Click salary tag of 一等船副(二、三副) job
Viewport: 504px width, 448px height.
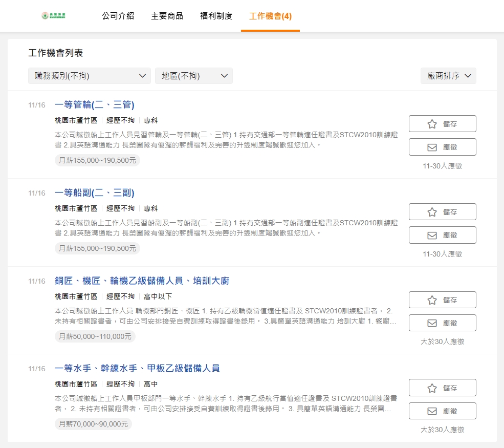[97, 248]
